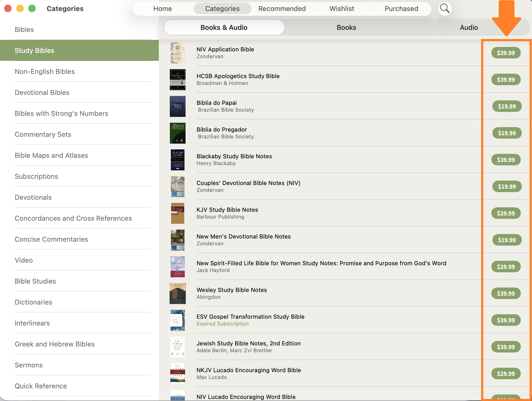The image size is (532, 401).
Task: Buy NKJV Lucado Encouraging Word Bible
Action: tap(506, 374)
